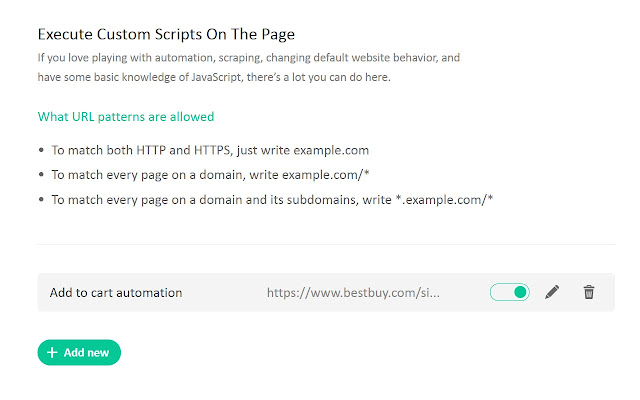Select the Add to cart automation script name
This screenshot has height=400, width=640.
pos(116,293)
